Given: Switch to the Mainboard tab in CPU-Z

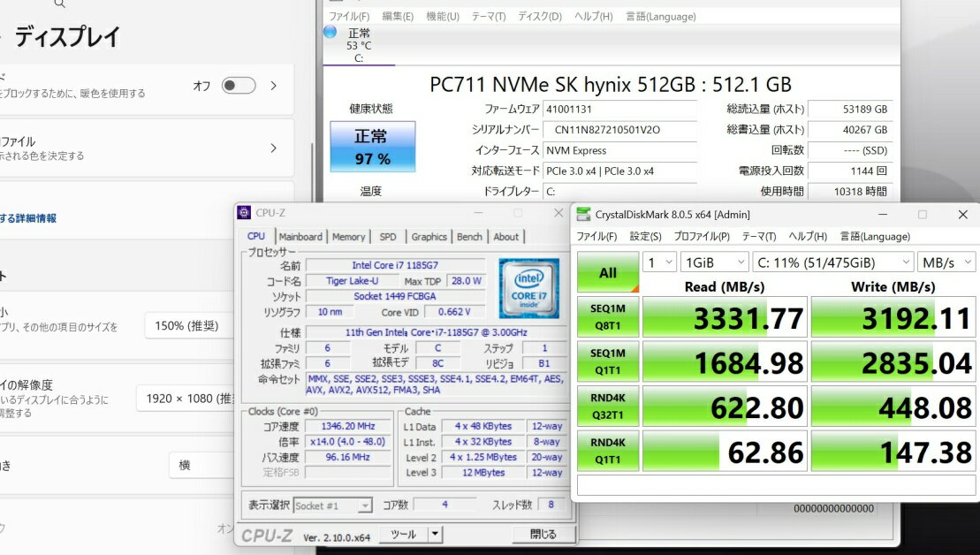Looking at the screenshot, I should point(300,237).
